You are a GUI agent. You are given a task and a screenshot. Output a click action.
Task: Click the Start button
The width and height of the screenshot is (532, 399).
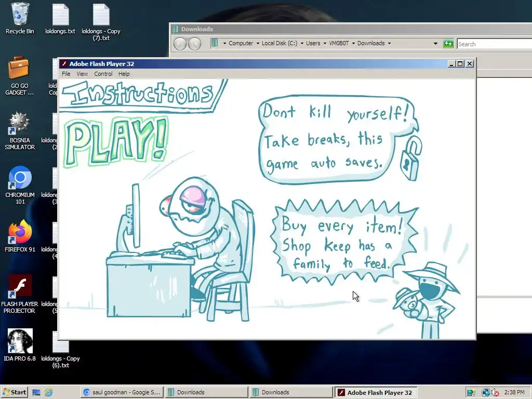[14, 392]
